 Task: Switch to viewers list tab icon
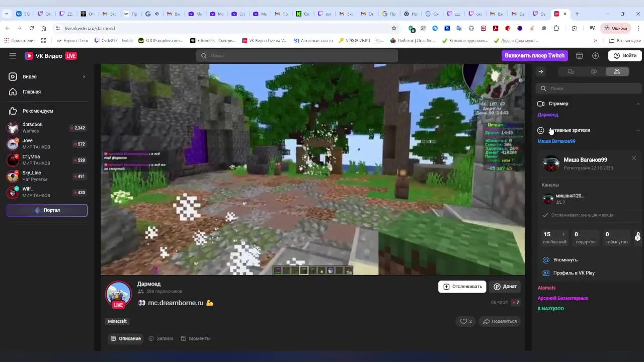click(x=617, y=71)
